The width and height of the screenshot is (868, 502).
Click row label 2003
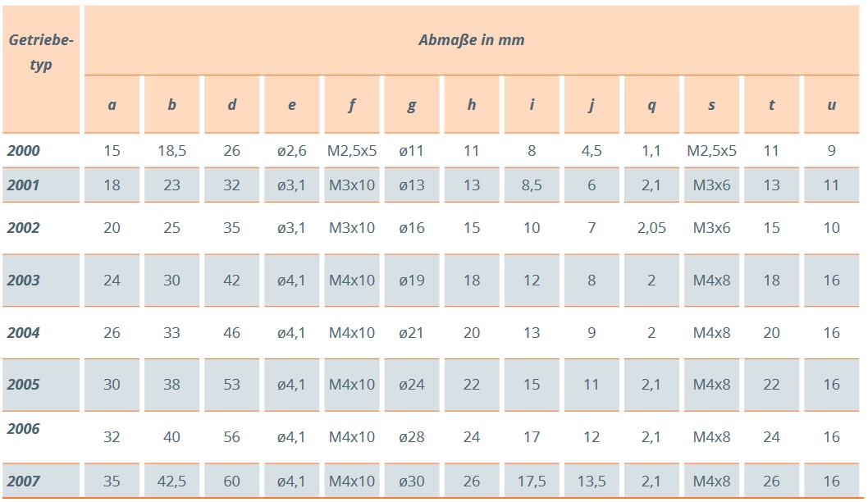pos(23,280)
